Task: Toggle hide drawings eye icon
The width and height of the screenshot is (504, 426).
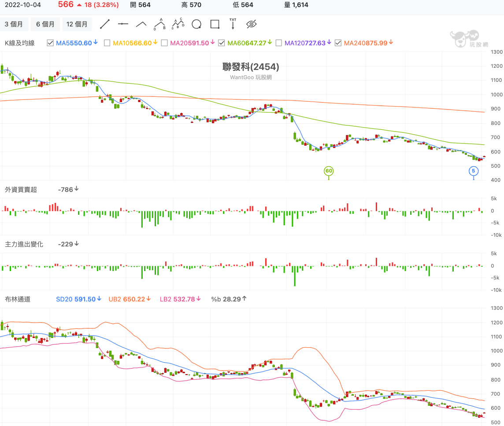Action: coord(251,24)
